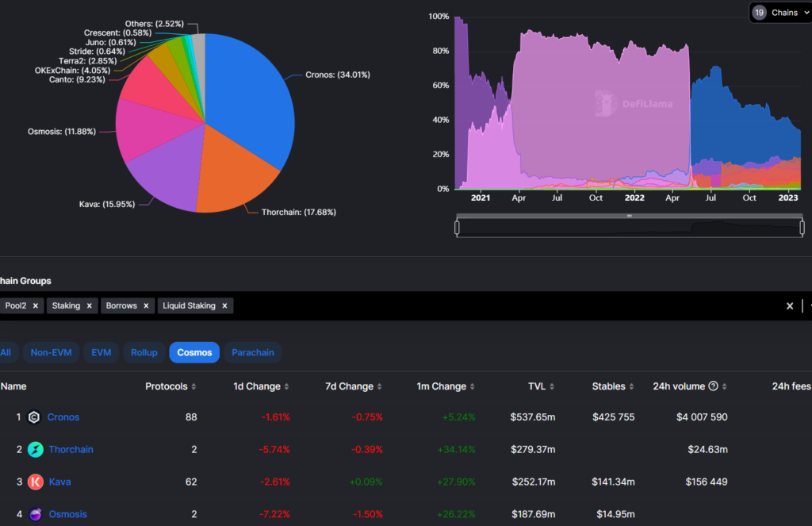This screenshot has width=812, height=526.
Task: Click the Thorchain chain logo icon
Action: 36,450
